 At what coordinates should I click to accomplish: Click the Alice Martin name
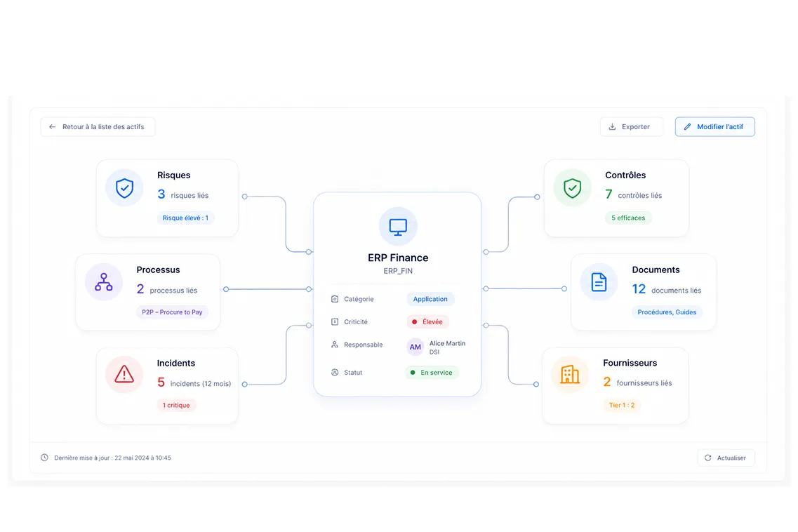[447, 343]
